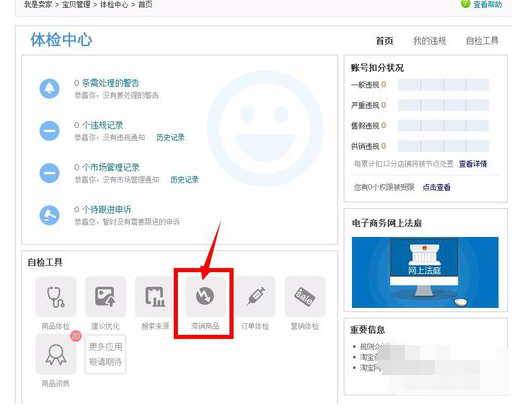Switch to the 首页 tab

pos(385,41)
